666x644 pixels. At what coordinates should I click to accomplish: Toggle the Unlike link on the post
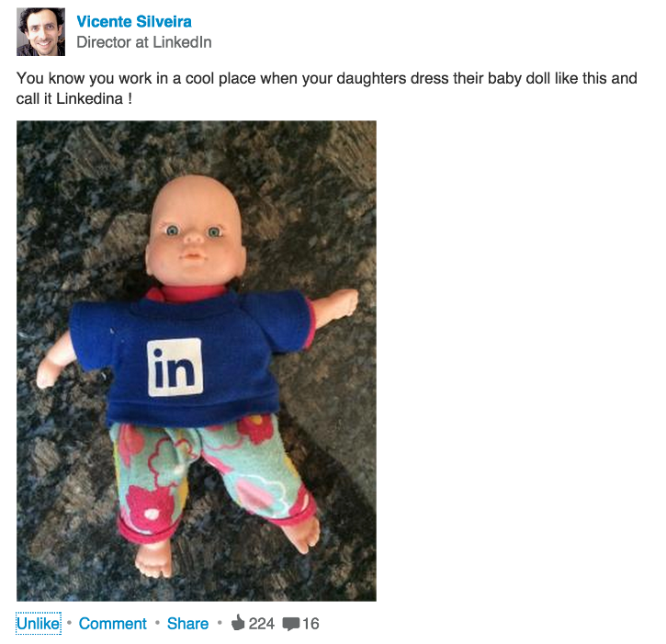(x=38, y=624)
